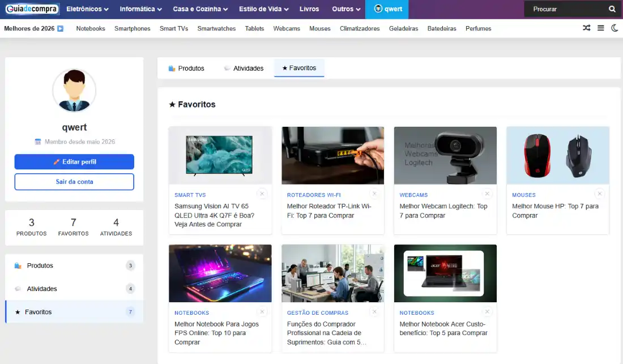The width and height of the screenshot is (623, 364).
Task: Open the qwert user account menu
Action: (388, 9)
